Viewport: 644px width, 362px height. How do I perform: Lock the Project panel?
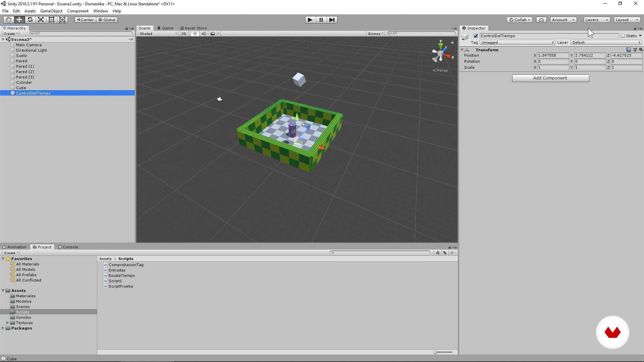[x=449, y=247]
